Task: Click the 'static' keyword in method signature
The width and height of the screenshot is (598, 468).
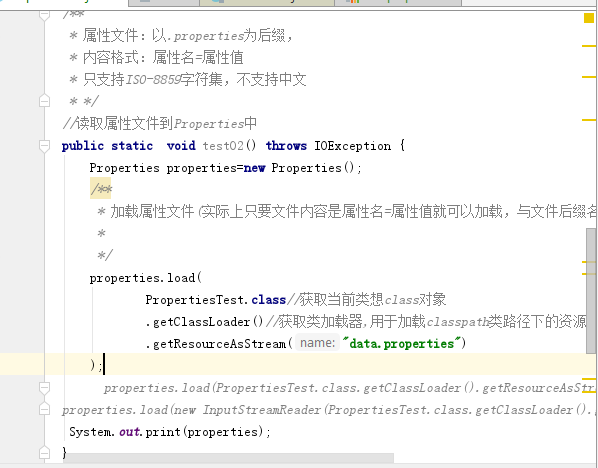Action: click(x=132, y=146)
